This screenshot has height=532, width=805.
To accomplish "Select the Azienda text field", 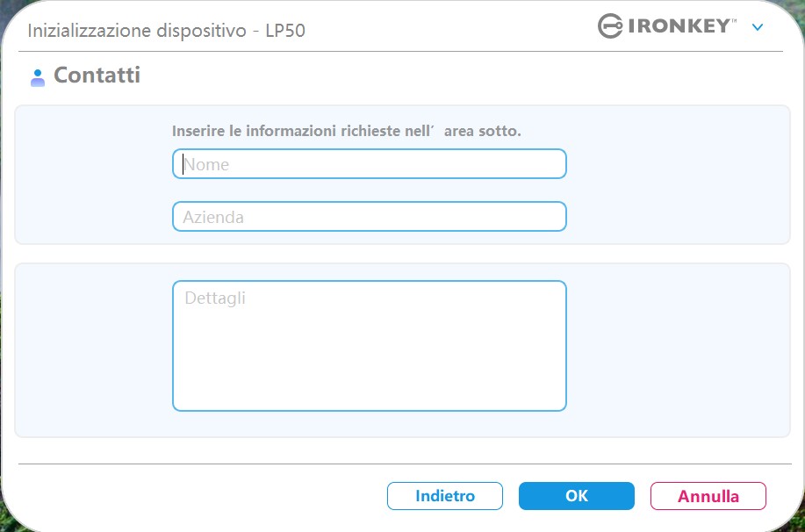I will [x=369, y=217].
